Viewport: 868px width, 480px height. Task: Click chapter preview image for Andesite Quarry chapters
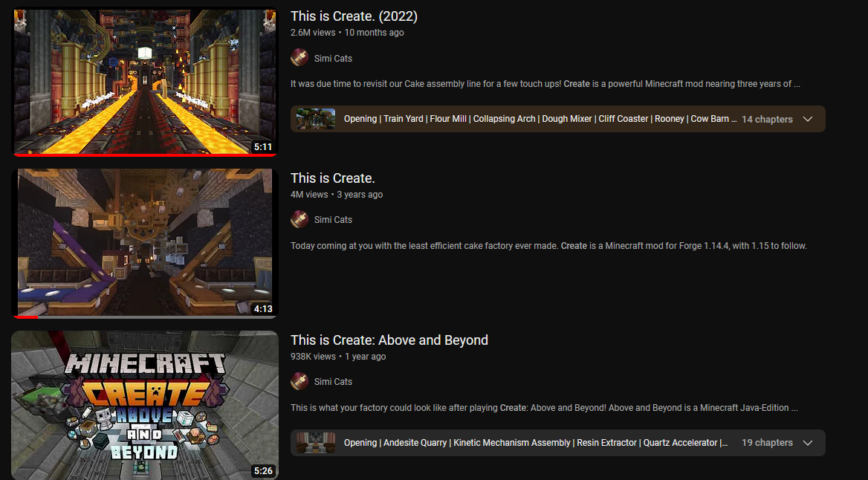pyautogui.click(x=316, y=443)
